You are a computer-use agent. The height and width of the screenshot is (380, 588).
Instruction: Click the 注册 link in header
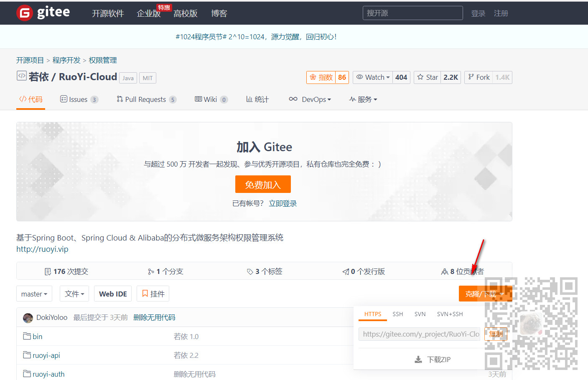501,13
